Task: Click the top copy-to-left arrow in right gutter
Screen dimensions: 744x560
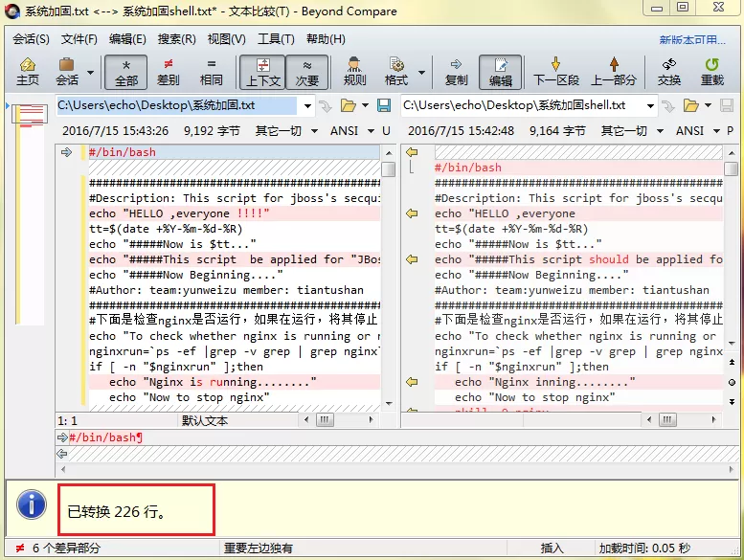Action: click(x=412, y=152)
